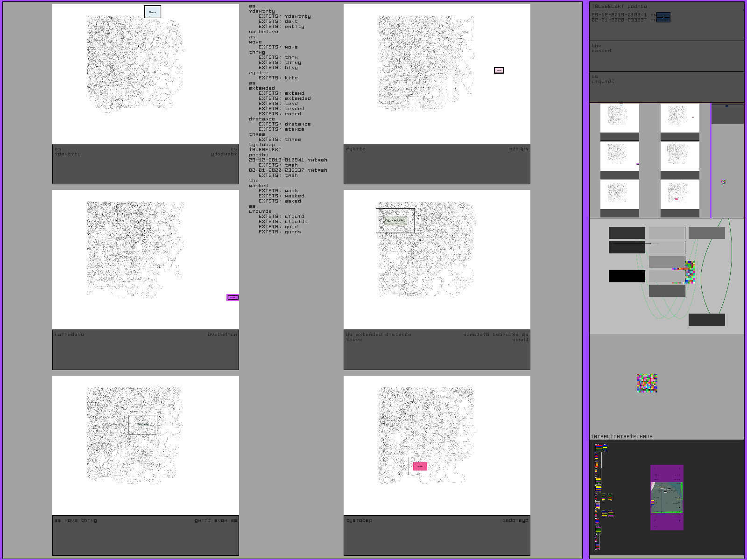Screen dimensions: 747x560
Task: Click the outlined box in the move thing canvas
Action: point(143,425)
